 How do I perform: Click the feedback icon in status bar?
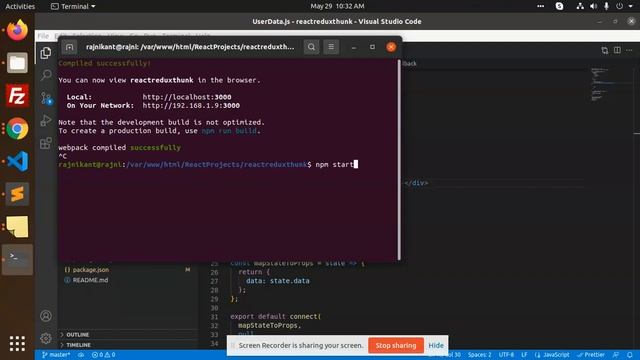pos(616,355)
